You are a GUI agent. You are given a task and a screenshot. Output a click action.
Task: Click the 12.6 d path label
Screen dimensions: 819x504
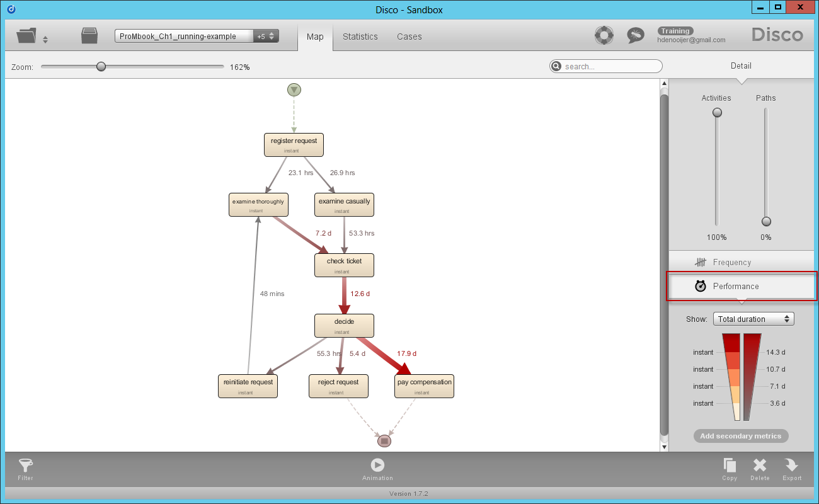(360, 294)
